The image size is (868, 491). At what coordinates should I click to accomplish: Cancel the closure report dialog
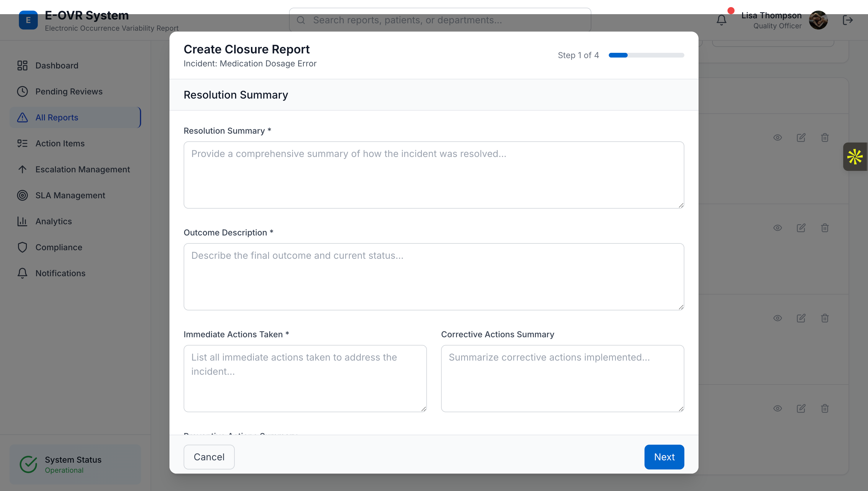coord(209,457)
